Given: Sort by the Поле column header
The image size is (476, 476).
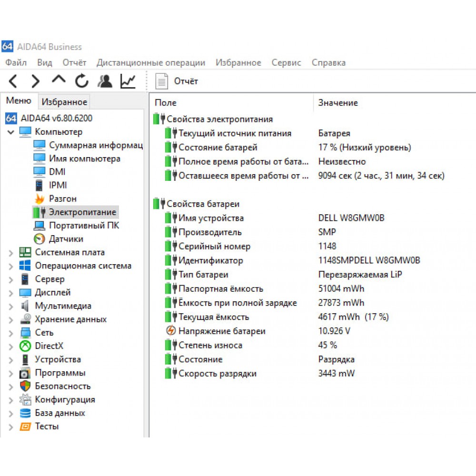Looking at the screenshot, I should pos(166,103).
